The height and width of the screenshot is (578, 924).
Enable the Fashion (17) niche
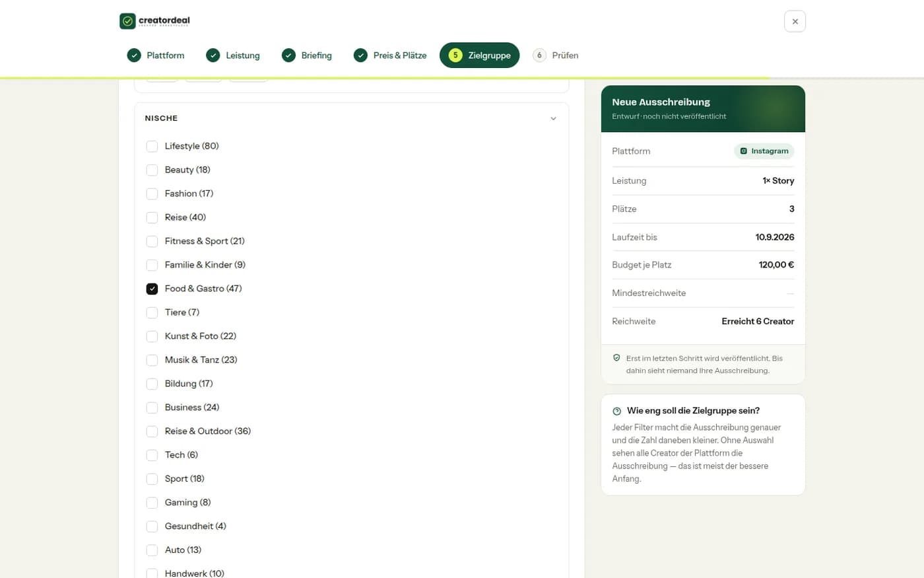point(152,194)
